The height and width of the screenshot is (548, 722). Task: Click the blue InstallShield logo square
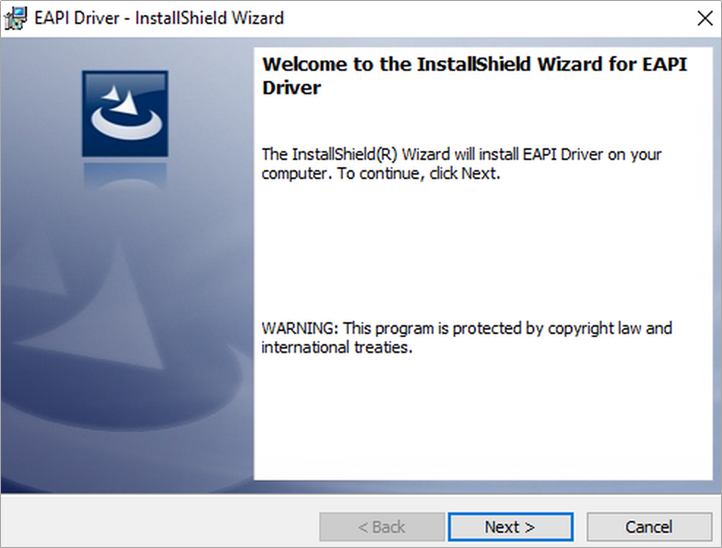125,114
